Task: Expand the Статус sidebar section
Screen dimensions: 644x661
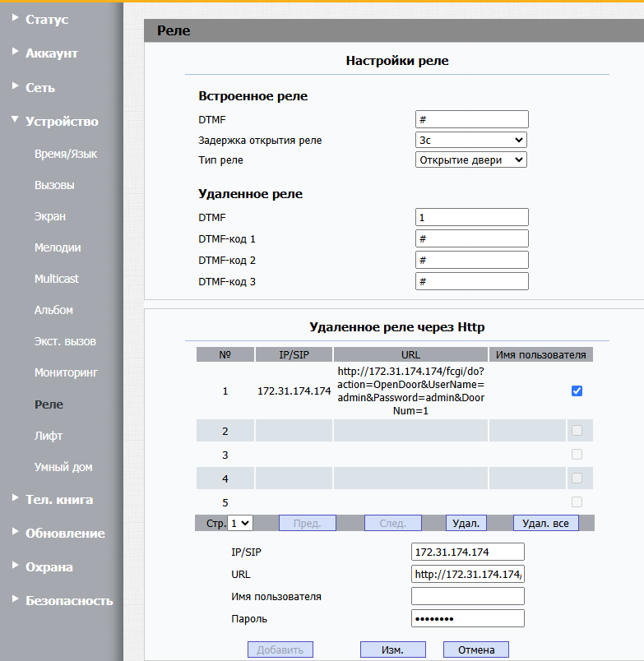Action: point(46,19)
